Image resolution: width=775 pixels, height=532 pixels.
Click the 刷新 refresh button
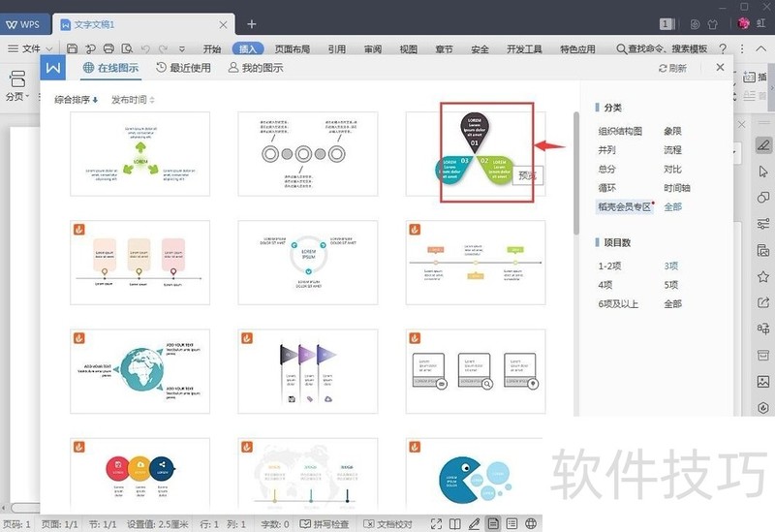point(672,68)
